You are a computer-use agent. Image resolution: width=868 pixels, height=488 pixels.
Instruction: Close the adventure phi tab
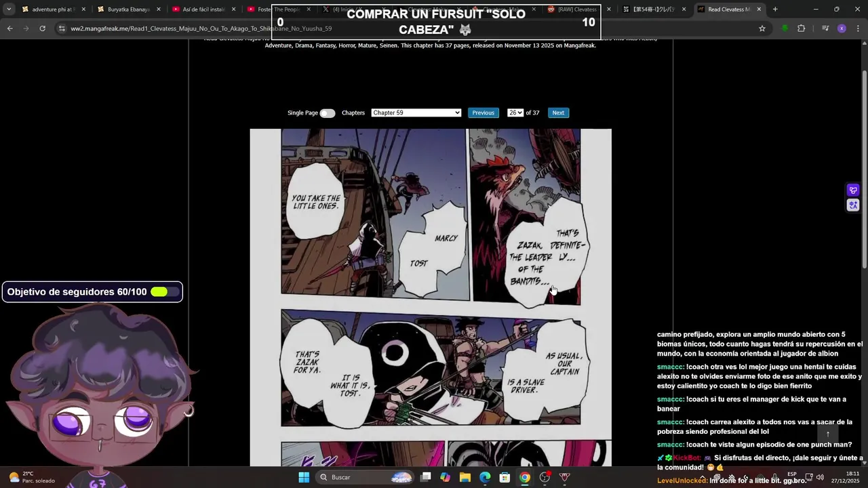(83, 9)
